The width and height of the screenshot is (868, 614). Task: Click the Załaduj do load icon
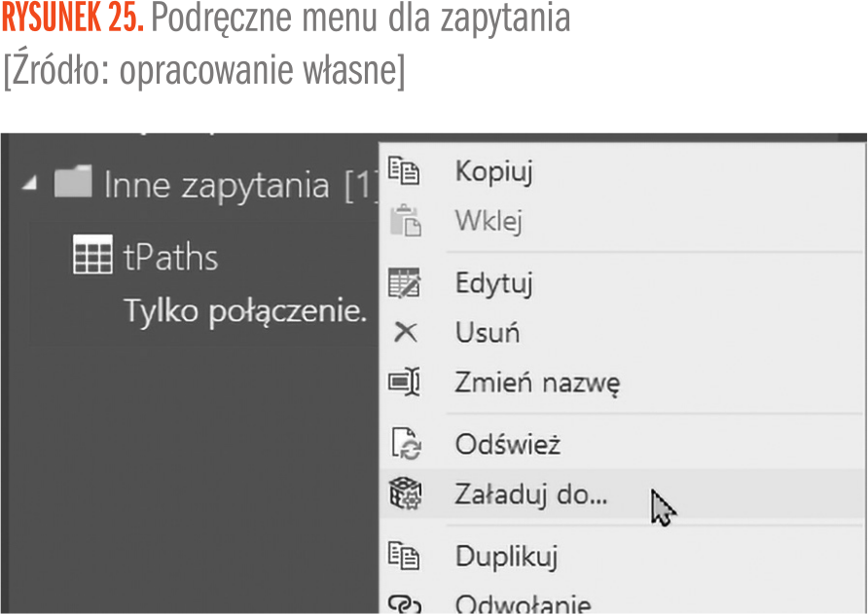pyautogui.click(x=404, y=494)
